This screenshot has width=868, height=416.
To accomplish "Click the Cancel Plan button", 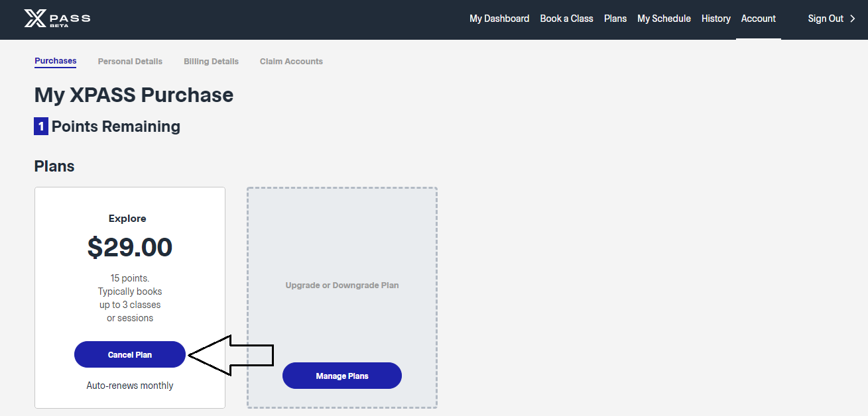I will (x=130, y=354).
